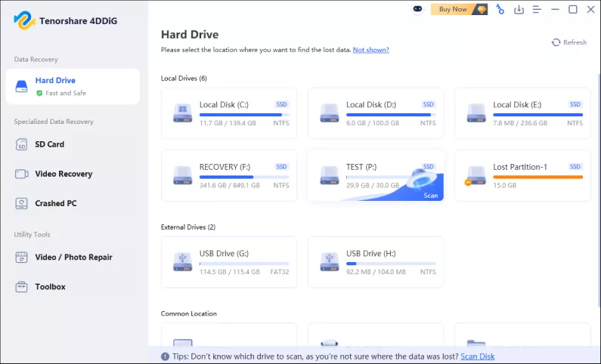This screenshot has height=364, width=601.
Task: Select Local Disk (C:) drive card
Action: pyautogui.click(x=229, y=113)
